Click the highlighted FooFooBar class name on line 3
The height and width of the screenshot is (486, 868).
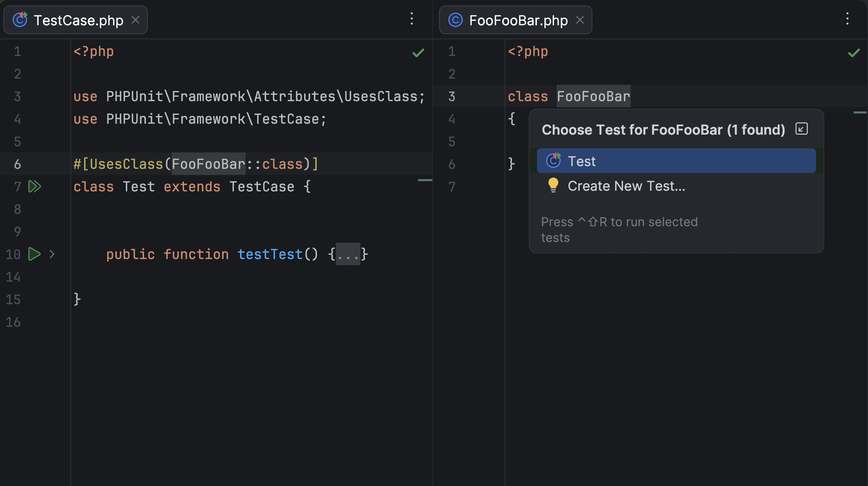click(x=593, y=96)
